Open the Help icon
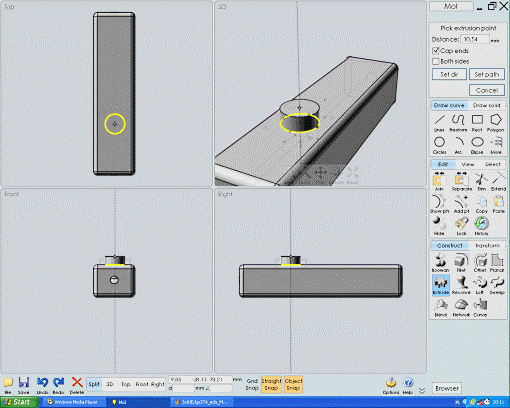This screenshot has height=408, width=510. [x=408, y=386]
